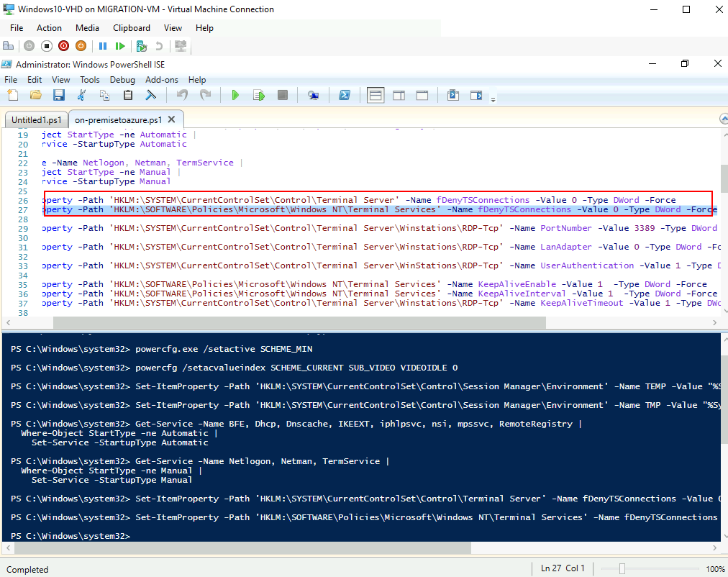
Task: Click script pane scroll right arrow
Action: coord(714,322)
